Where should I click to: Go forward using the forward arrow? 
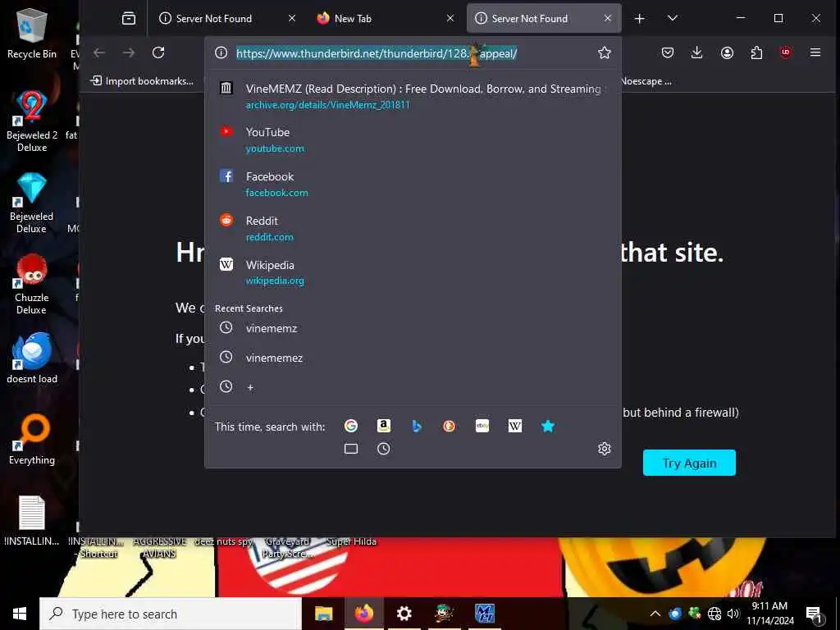tap(129, 52)
